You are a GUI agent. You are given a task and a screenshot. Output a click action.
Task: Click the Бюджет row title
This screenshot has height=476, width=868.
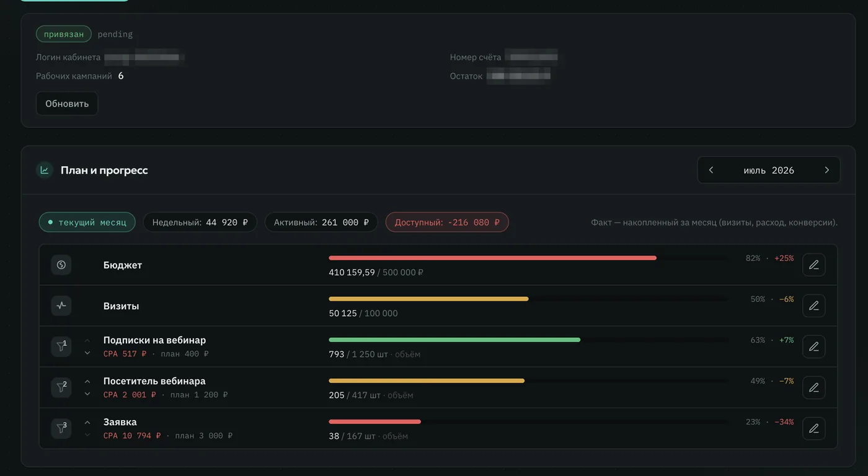(x=123, y=265)
